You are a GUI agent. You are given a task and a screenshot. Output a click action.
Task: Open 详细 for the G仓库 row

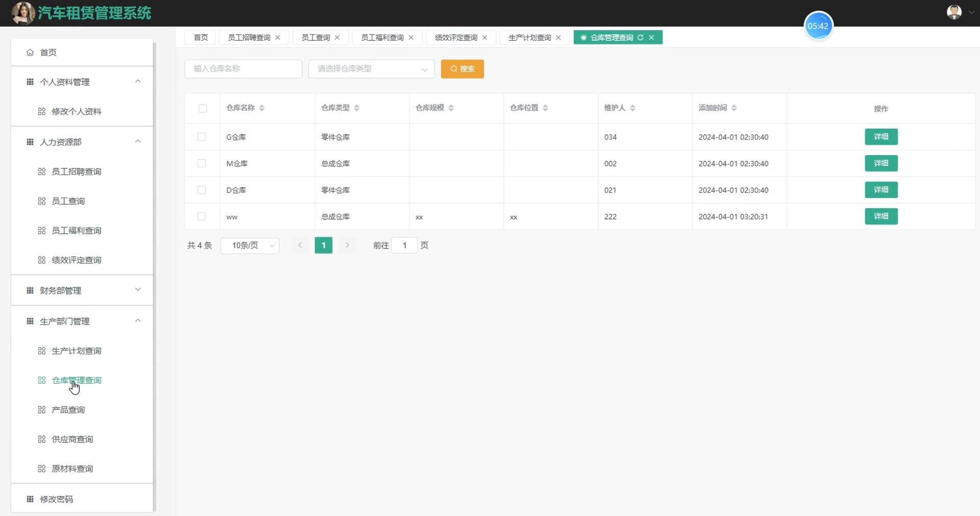click(881, 137)
